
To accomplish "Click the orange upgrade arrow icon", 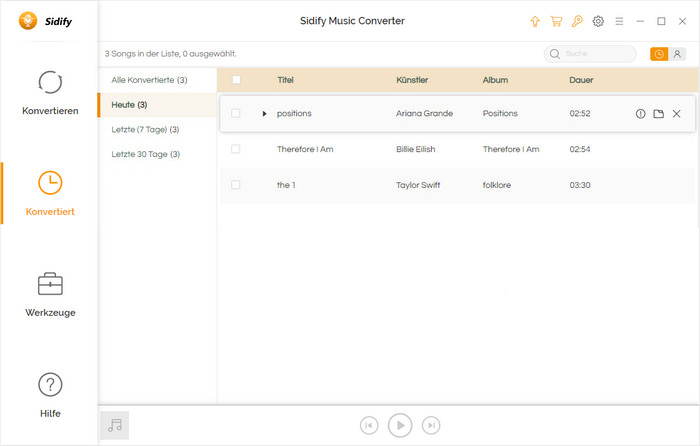I will [x=535, y=21].
